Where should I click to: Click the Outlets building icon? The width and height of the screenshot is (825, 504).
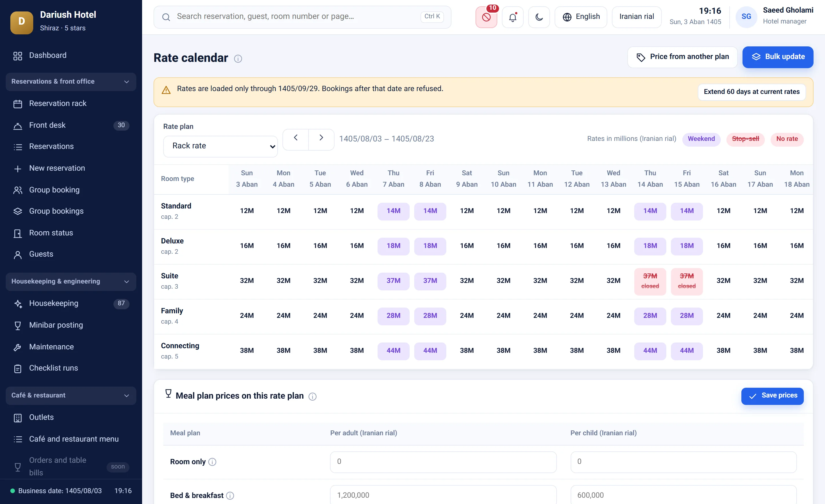[x=18, y=418]
